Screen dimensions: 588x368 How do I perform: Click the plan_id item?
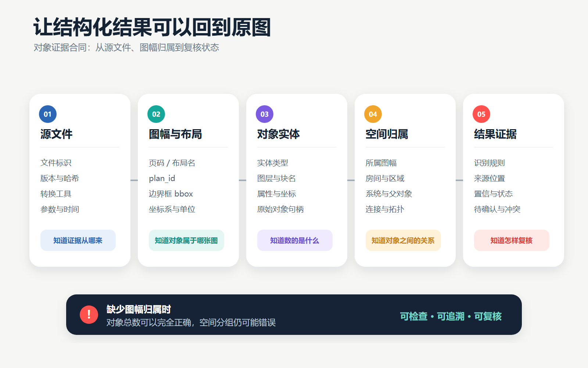click(x=162, y=178)
